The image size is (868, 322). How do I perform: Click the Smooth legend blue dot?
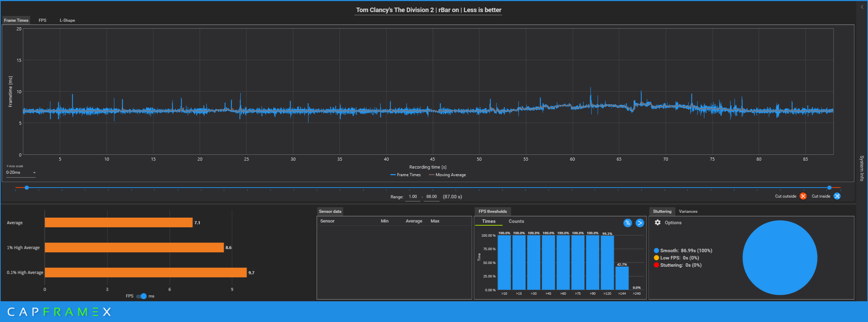tap(656, 250)
